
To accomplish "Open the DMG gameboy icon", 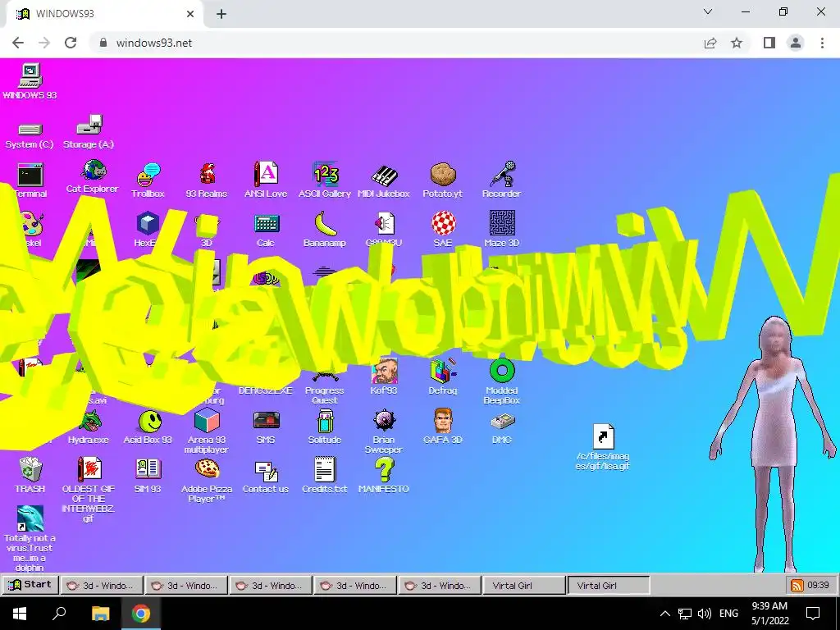I will pos(502,421).
